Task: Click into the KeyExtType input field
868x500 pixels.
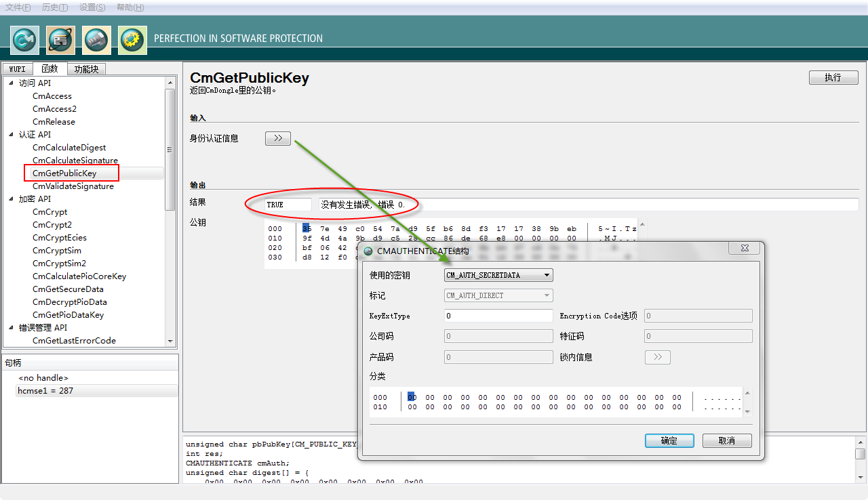Action: click(x=498, y=316)
